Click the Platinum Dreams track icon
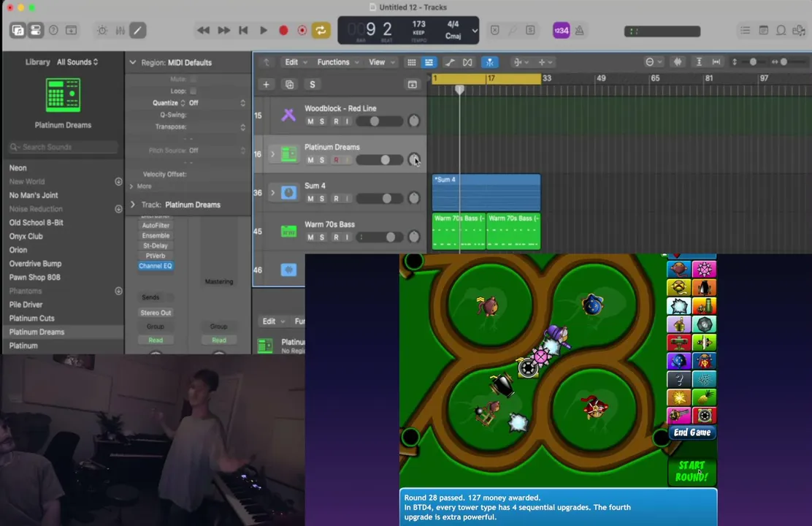 [288, 154]
